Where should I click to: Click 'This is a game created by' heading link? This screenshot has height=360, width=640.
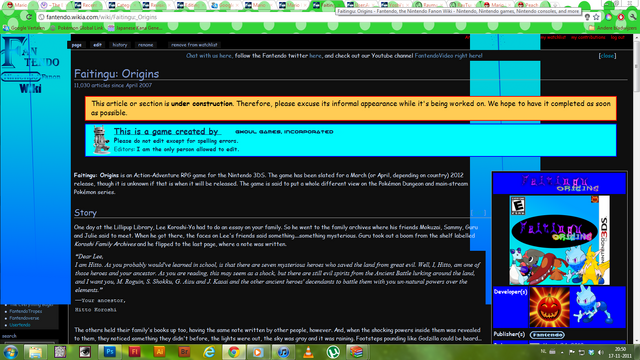(x=166, y=131)
